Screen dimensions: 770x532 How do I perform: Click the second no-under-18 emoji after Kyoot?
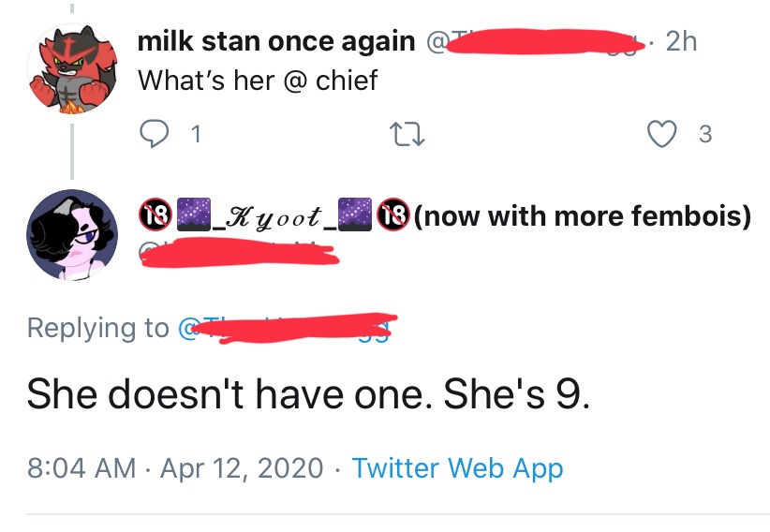pos(392,216)
